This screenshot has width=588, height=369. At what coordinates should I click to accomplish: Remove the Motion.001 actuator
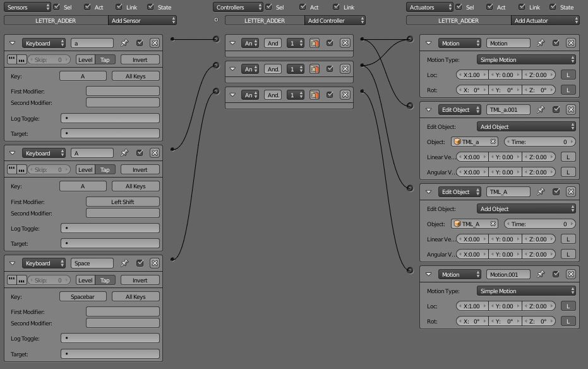(x=571, y=274)
